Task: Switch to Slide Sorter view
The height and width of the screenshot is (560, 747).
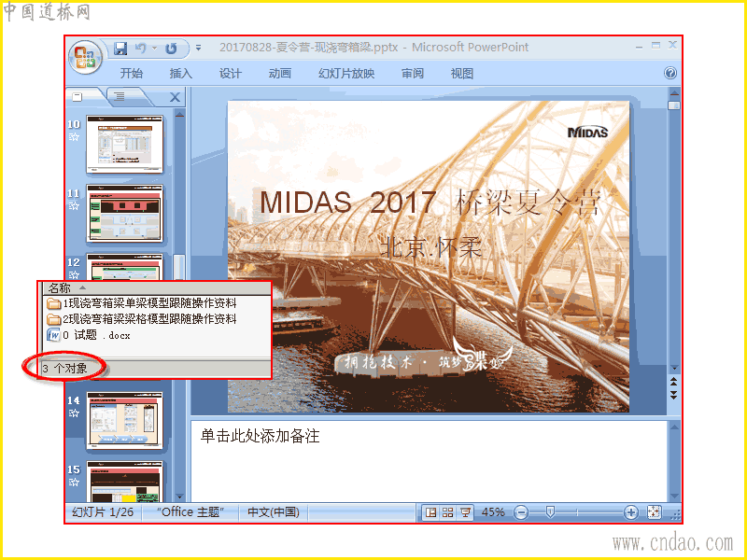Action: click(448, 512)
